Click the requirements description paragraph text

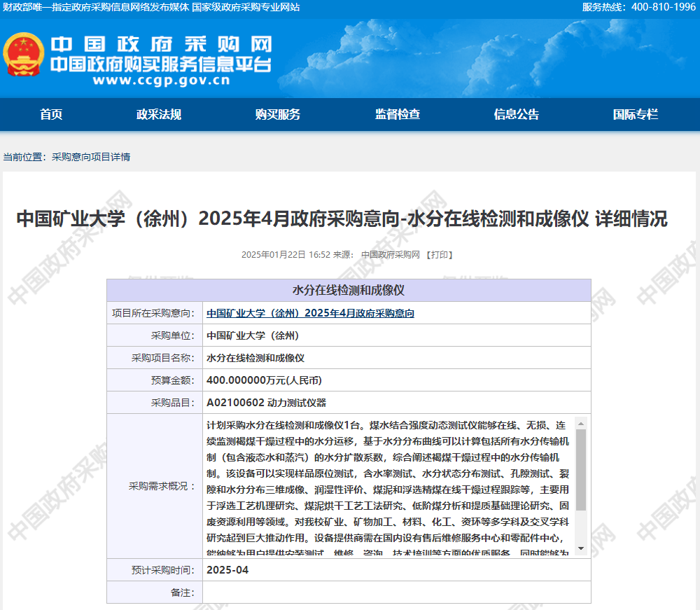[388, 487]
